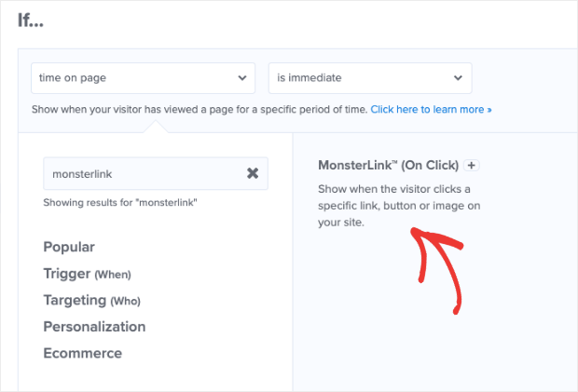Click the "Showing results for" status text
Viewport: 578px width, 392px height.
point(120,202)
